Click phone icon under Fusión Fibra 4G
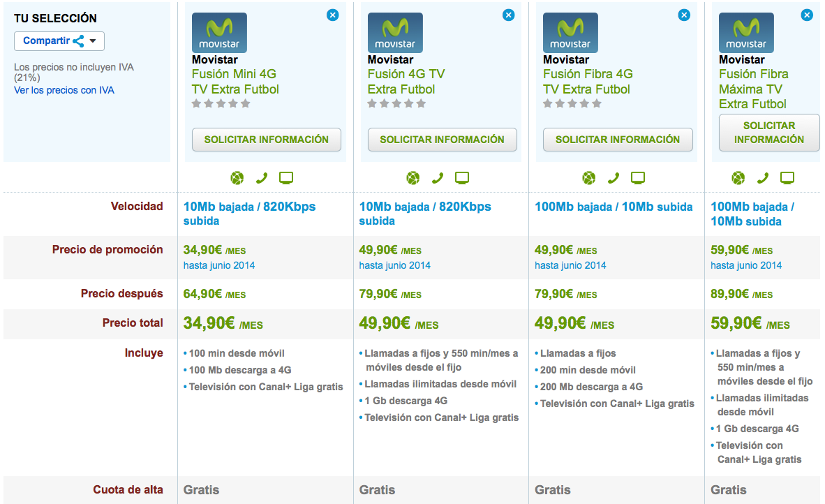The width and height of the screenshot is (825, 504). coord(613,178)
